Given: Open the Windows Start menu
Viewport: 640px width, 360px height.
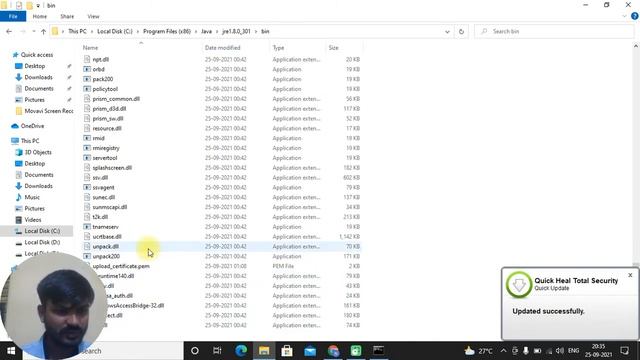Looking at the screenshot, I should click(x=11, y=351).
